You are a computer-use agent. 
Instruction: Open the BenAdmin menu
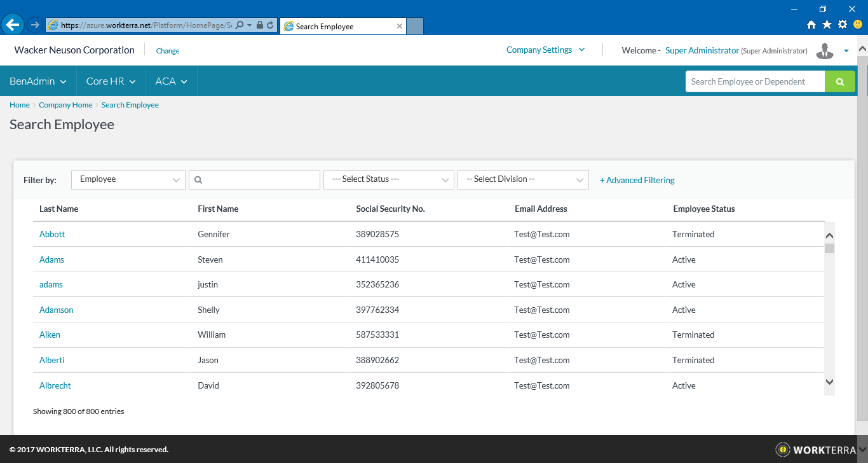pyautogui.click(x=38, y=81)
